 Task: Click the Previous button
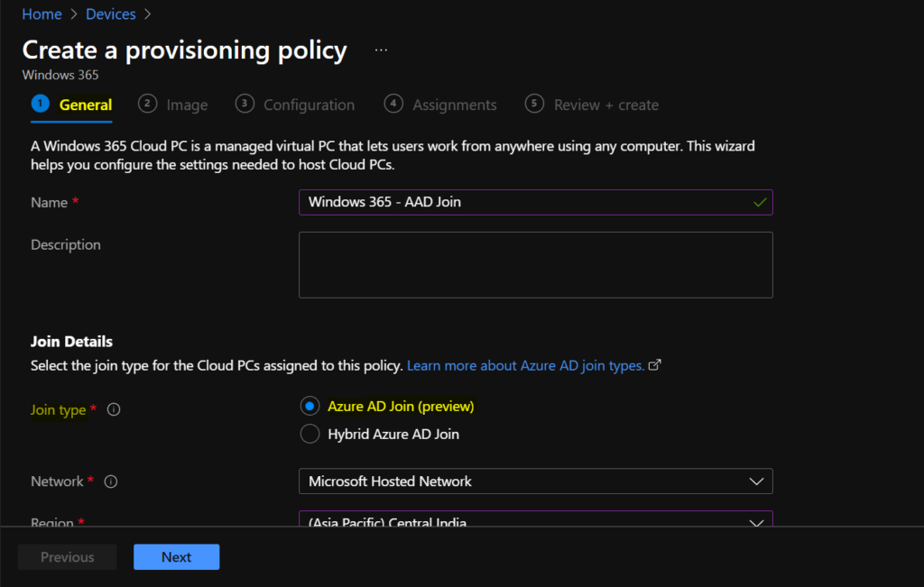67,557
